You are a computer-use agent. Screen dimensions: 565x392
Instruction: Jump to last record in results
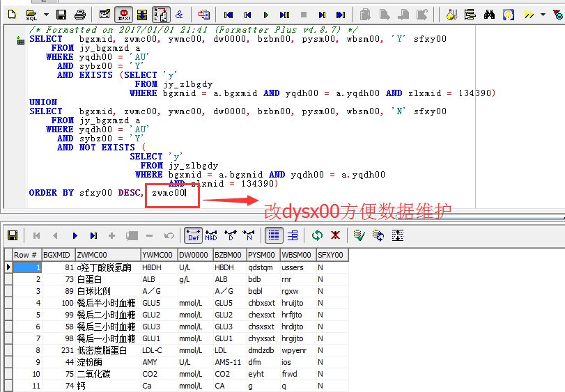click(x=93, y=236)
